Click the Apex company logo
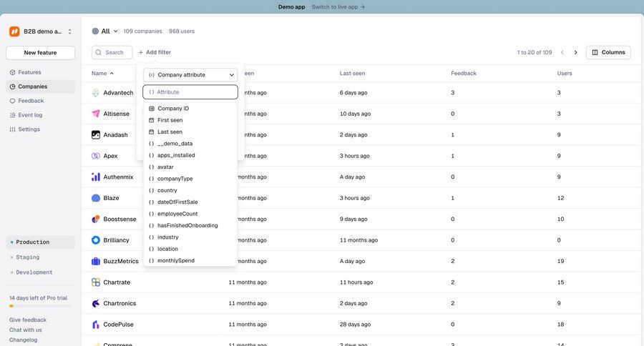 pos(96,156)
